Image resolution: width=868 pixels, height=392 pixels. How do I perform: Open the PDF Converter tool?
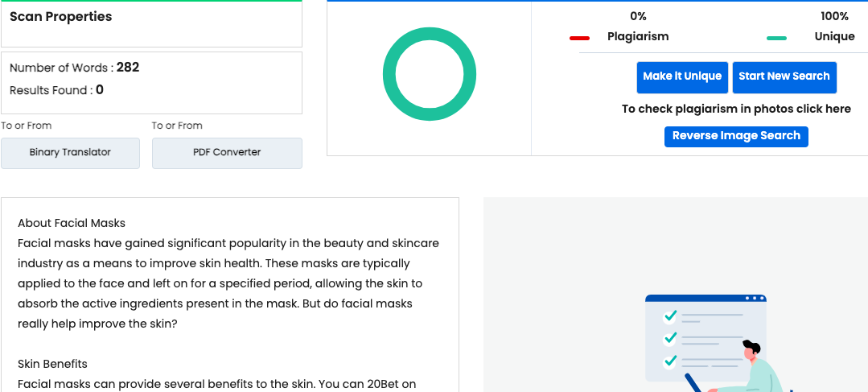point(227,152)
